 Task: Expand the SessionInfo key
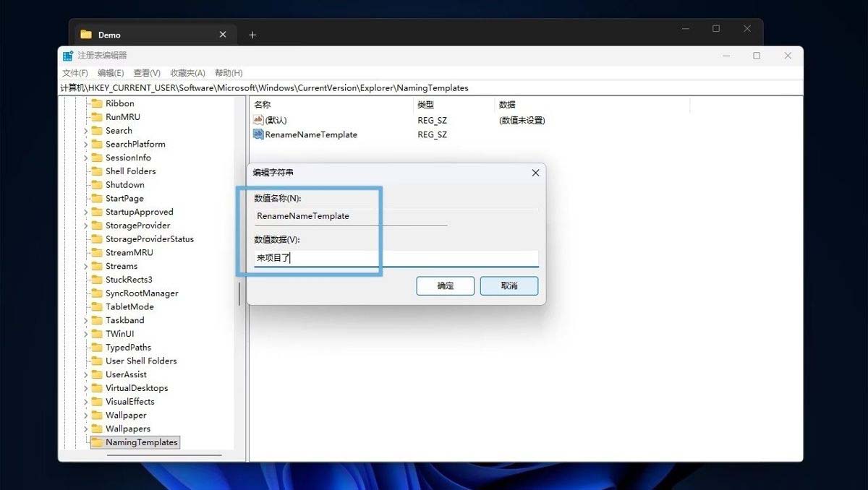pyautogui.click(x=85, y=158)
